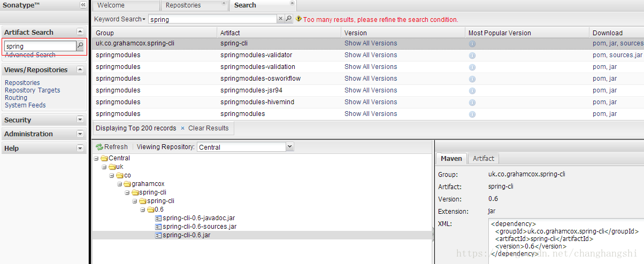Collapse the Central tree node

click(x=96, y=158)
